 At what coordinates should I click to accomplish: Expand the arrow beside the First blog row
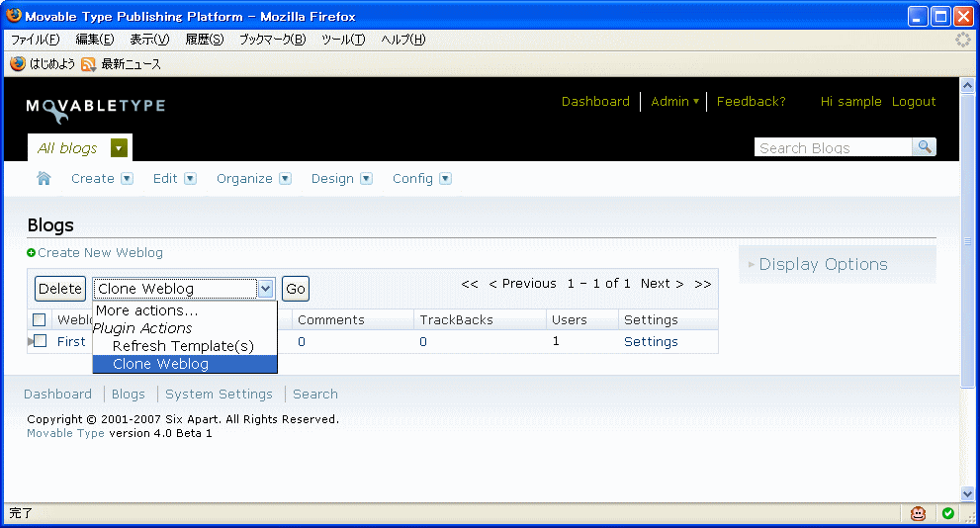click(x=30, y=342)
